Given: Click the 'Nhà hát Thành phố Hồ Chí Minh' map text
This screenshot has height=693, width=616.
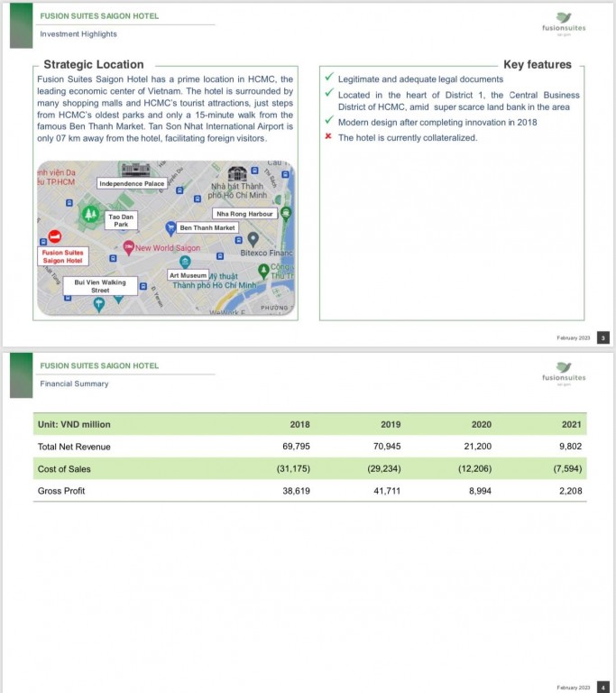Looking at the screenshot, I should click(x=237, y=190).
